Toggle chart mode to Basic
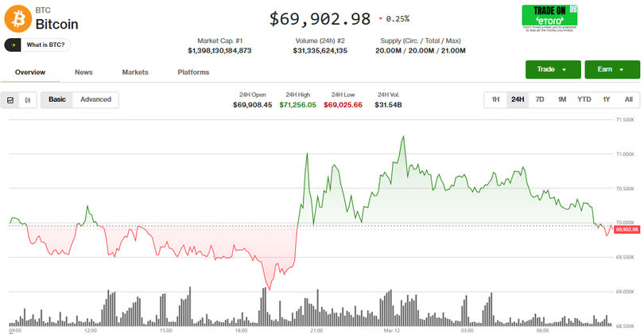The height and width of the screenshot is (334, 644). (57, 99)
